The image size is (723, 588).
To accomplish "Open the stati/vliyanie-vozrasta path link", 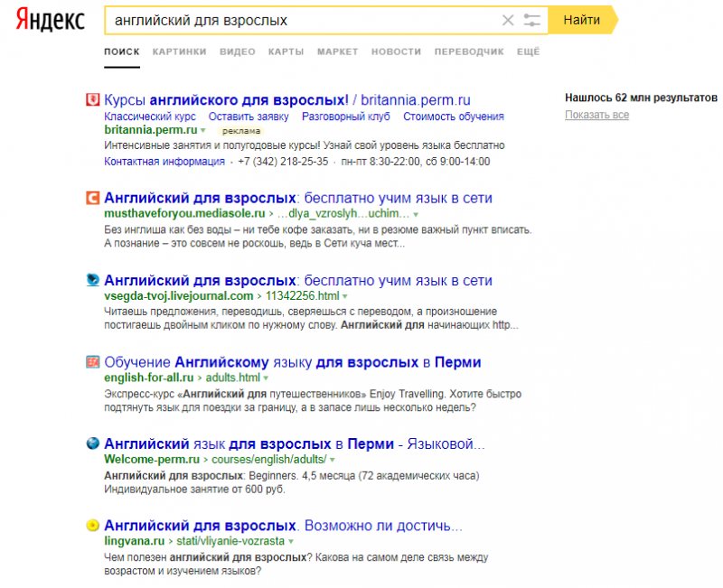I will point(230,541).
